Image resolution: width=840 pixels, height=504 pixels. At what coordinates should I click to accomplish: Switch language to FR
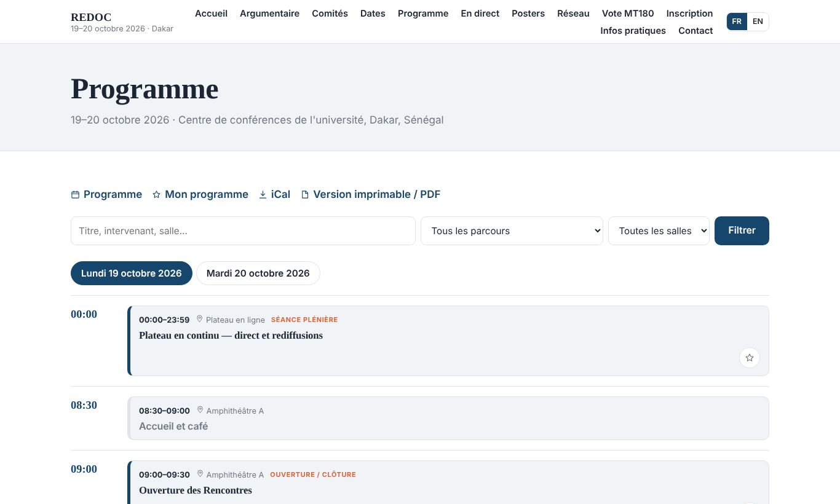737,22
